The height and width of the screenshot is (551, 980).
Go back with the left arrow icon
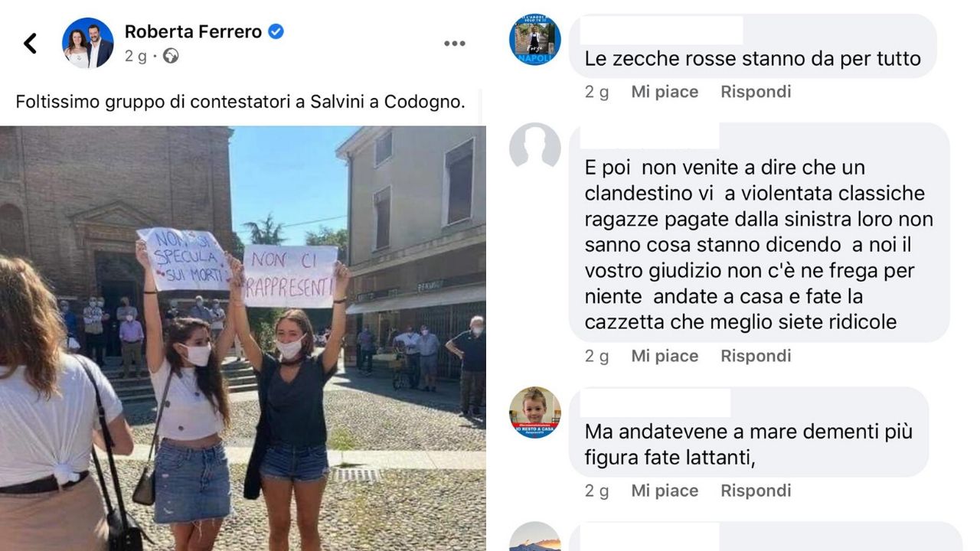[x=31, y=43]
